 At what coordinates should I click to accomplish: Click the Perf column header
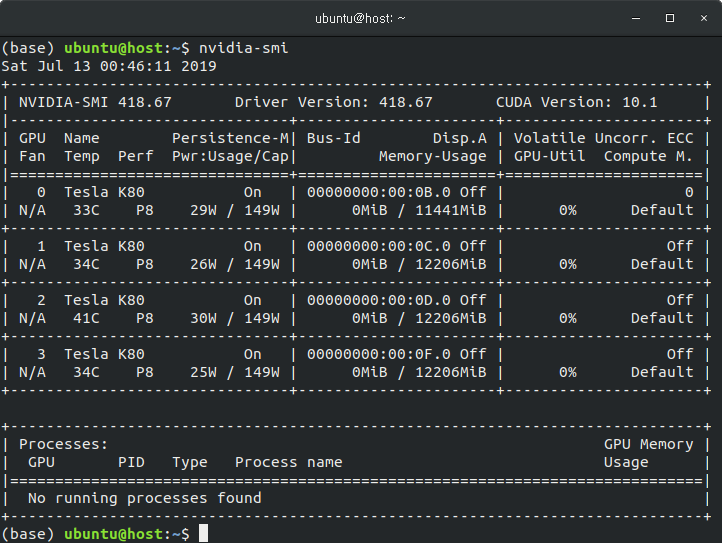(136, 156)
